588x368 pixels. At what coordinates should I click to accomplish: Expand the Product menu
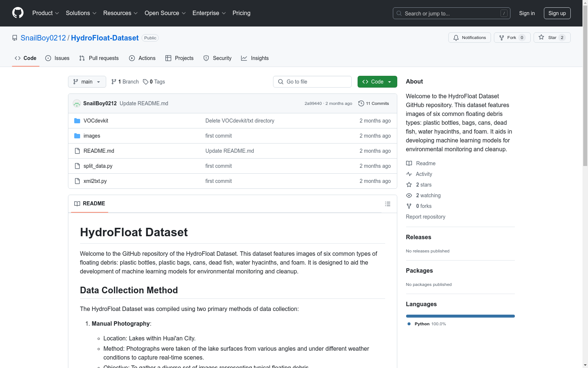(46, 13)
